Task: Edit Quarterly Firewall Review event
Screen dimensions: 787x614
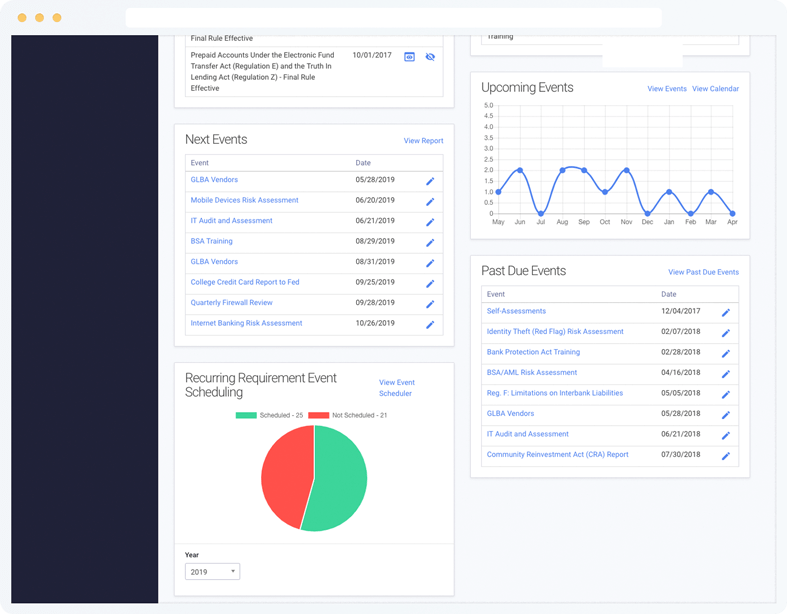Action: coord(430,304)
